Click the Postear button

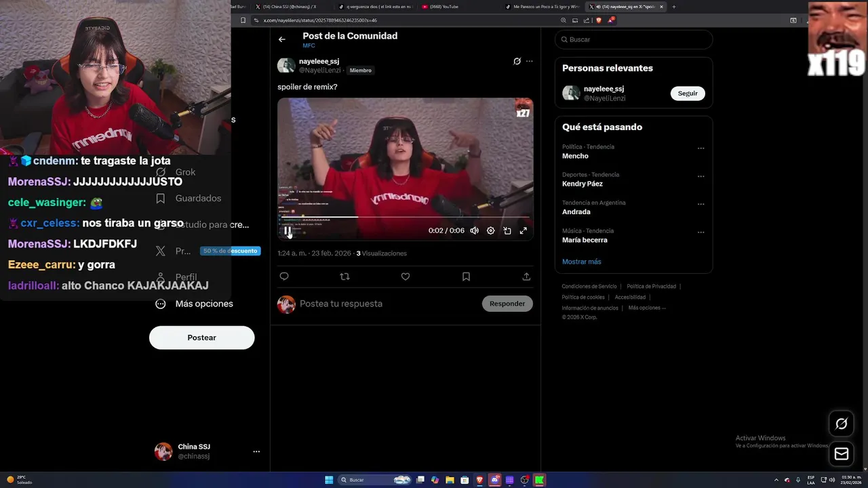(x=202, y=338)
